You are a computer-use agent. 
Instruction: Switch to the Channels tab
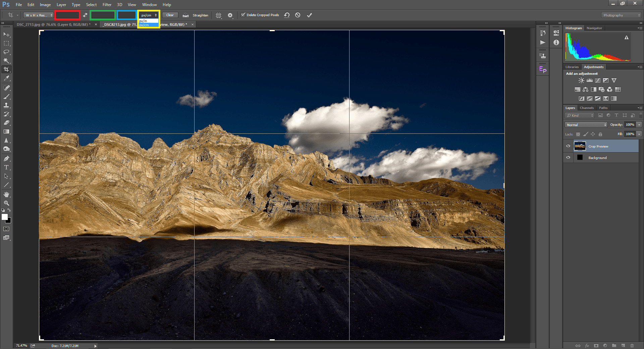pos(587,108)
